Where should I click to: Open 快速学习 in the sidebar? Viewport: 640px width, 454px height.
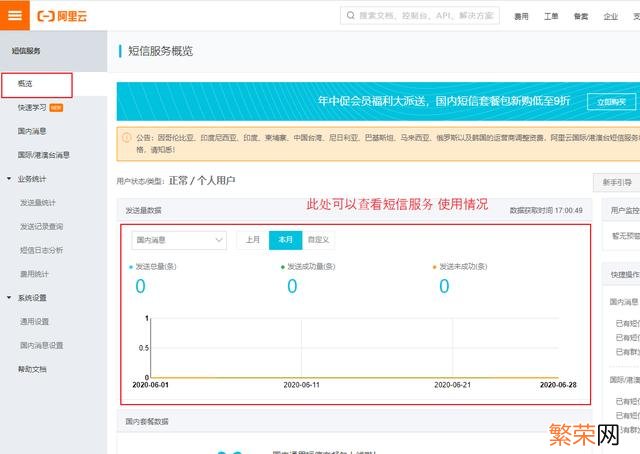[32, 107]
